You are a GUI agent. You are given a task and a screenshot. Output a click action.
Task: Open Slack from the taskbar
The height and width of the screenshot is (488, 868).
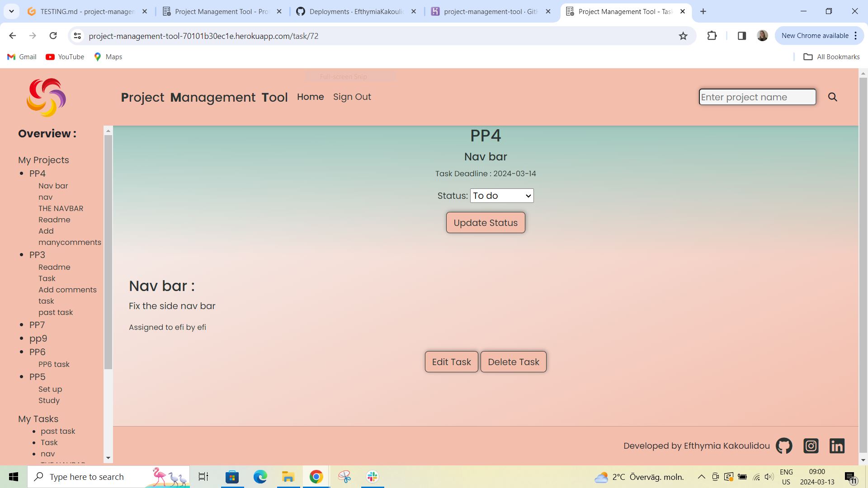click(372, 476)
